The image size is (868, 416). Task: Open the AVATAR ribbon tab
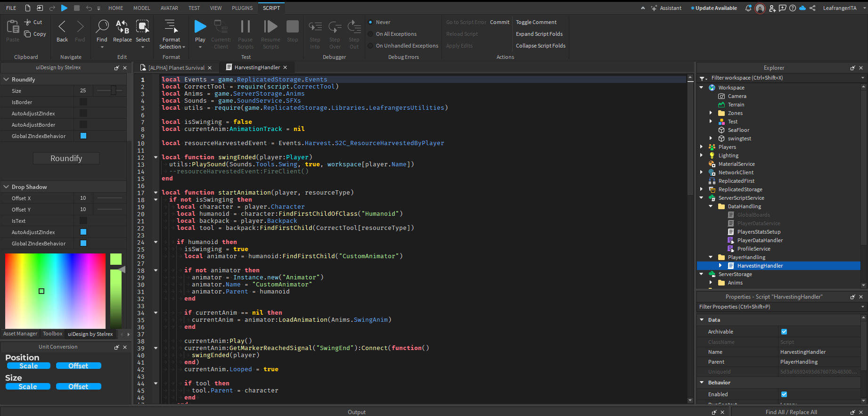coord(169,8)
